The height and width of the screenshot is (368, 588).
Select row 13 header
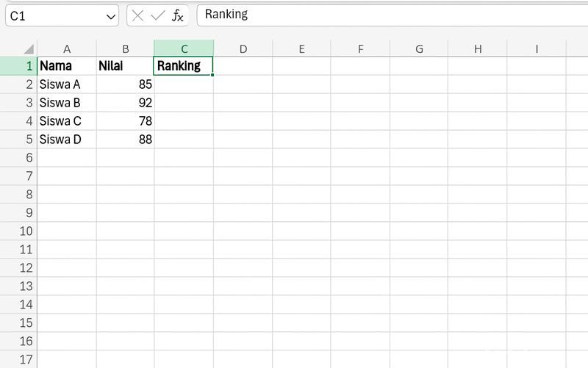pos(18,286)
